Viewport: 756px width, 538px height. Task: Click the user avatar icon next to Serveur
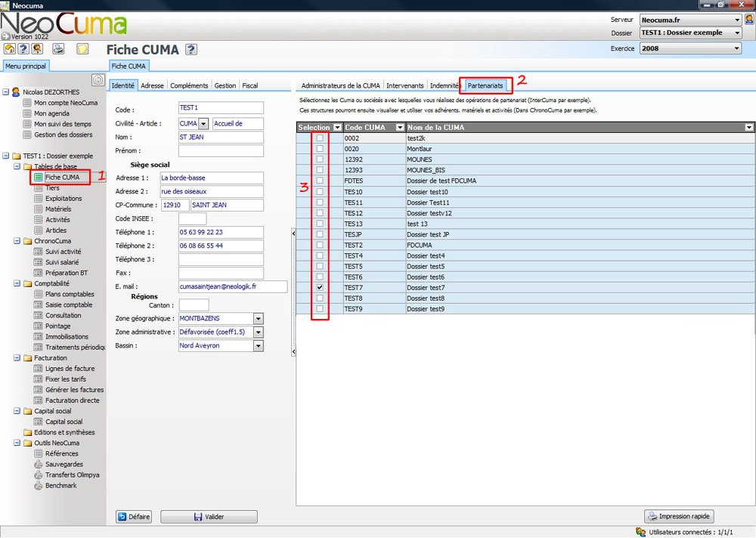[x=749, y=20]
